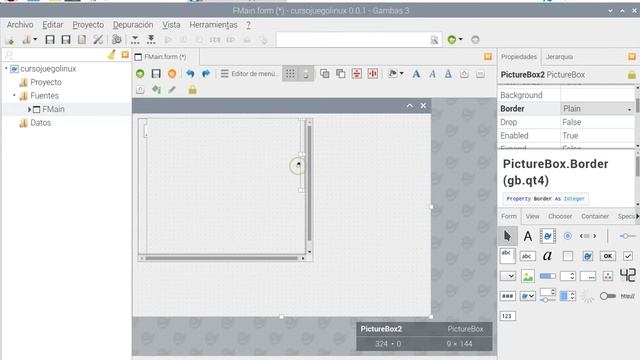Toggle the lock icon beside PictureBox2 title
This screenshot has height=360, width=640.
pyautogui.click(x=631, y=75)
